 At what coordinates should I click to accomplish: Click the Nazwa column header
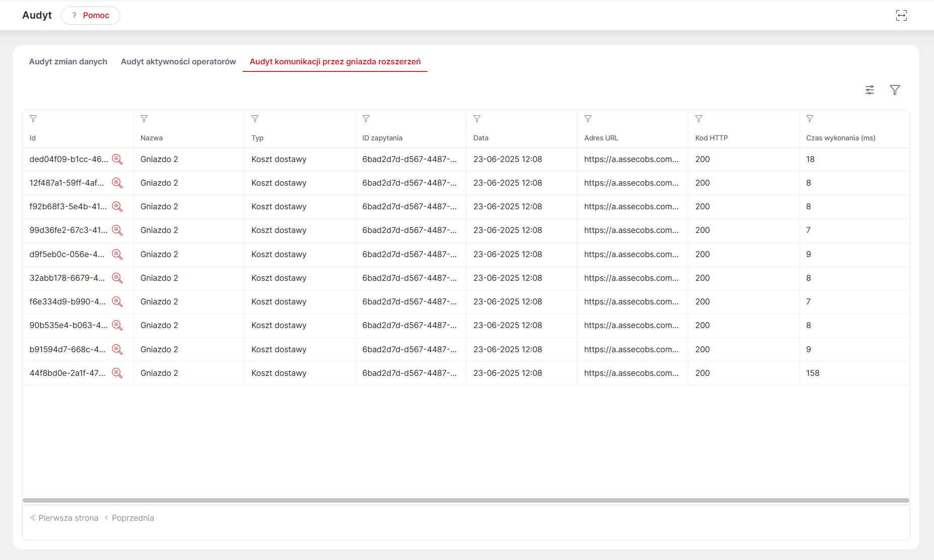pyautogui.click(x=152, y=138)
